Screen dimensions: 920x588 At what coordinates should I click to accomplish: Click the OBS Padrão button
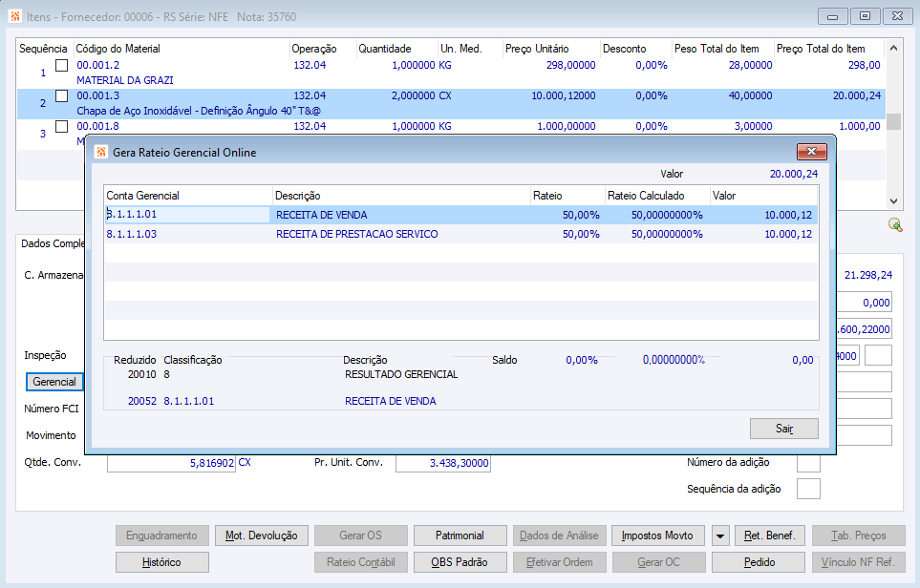460,562
